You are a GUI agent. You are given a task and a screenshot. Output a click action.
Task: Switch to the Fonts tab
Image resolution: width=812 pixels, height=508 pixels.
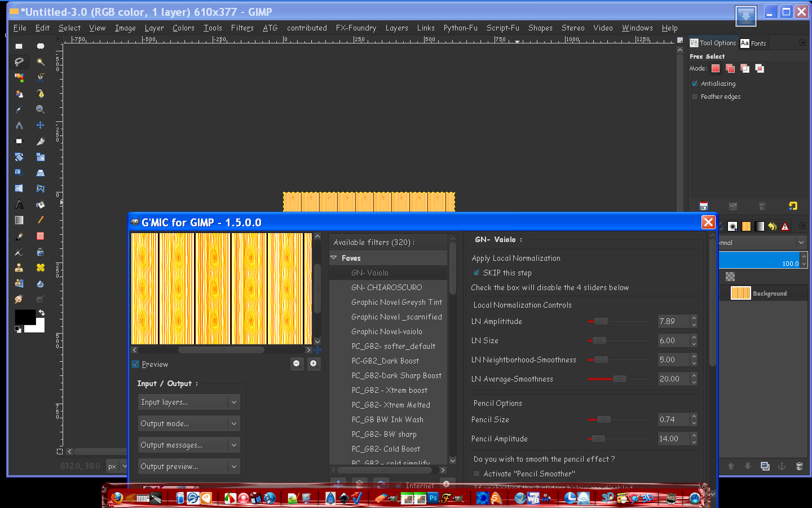(753, 43)
